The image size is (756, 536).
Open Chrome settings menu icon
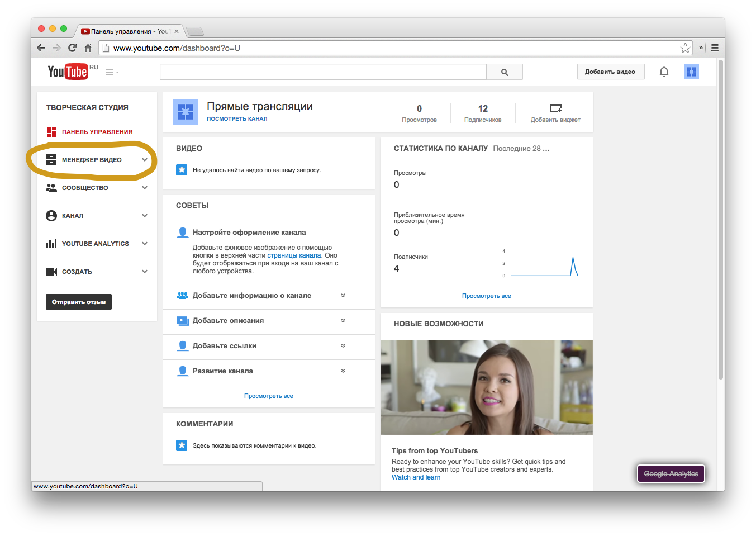click(x=715, y=48)
